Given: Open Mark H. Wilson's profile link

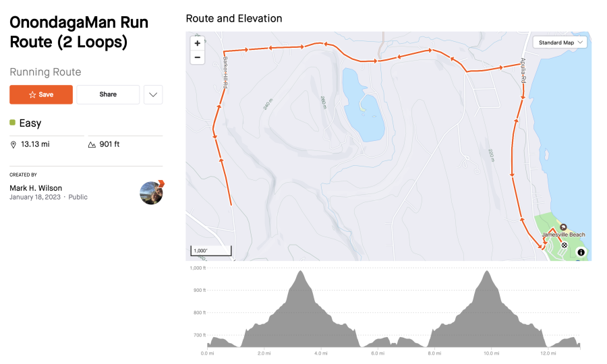Looking at the screenshot, I should click(36, 187).
